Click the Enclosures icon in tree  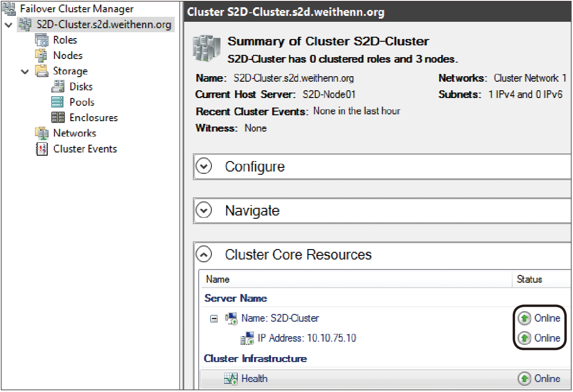(58, 118)
